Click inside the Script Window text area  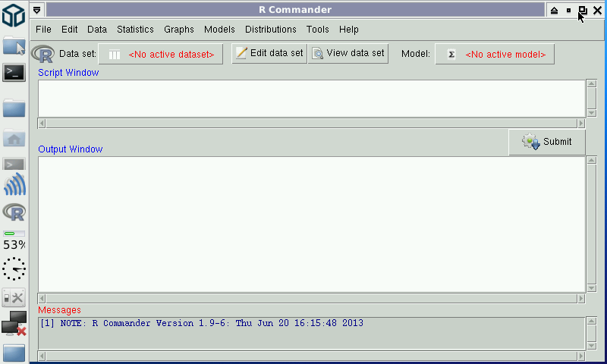pyautogui.click(x=312, y=99)
